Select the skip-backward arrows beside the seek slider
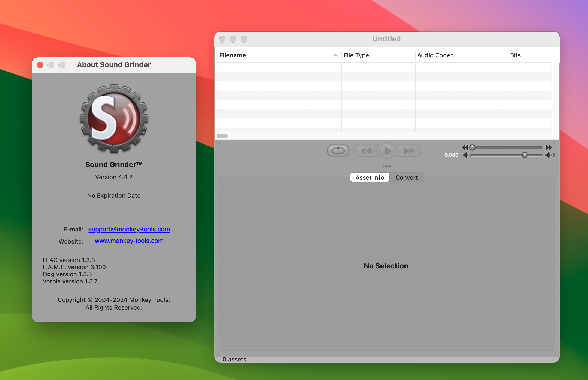 (465, 147)
